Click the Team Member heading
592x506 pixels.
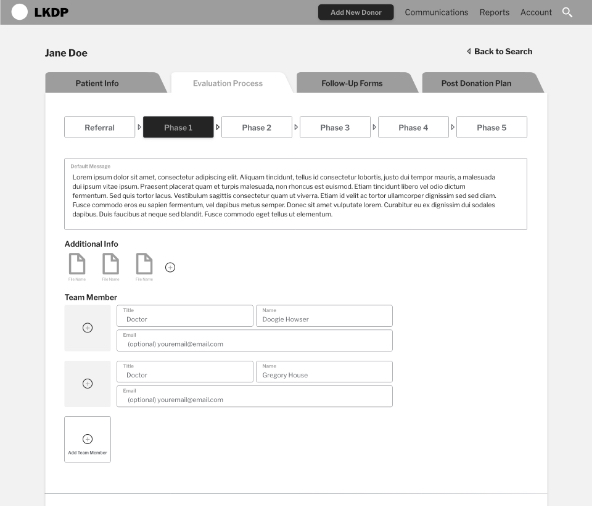(91, 297)
